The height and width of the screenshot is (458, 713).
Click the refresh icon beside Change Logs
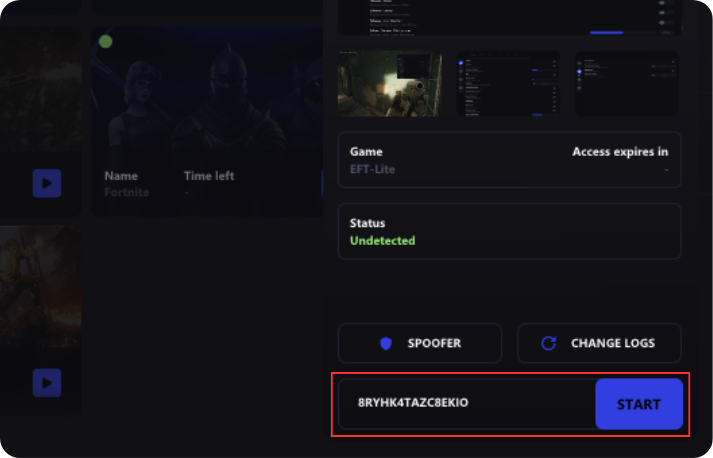[x=548, y=343]
